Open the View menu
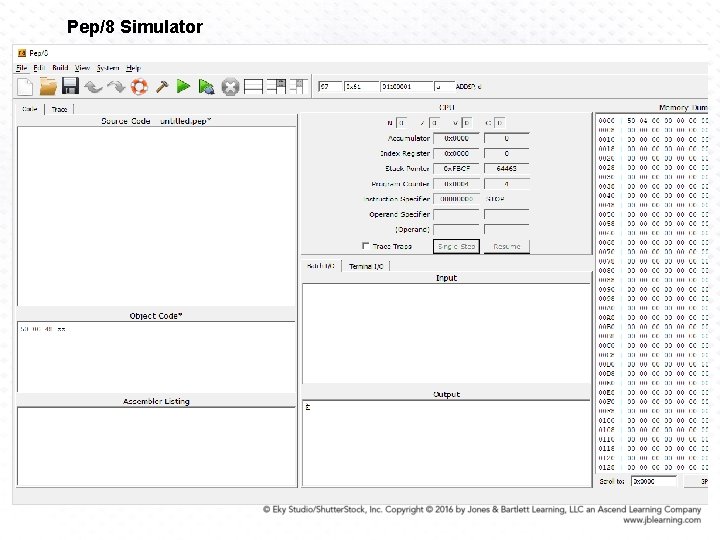Screen dimensions: 720x540 pos(82,68)
